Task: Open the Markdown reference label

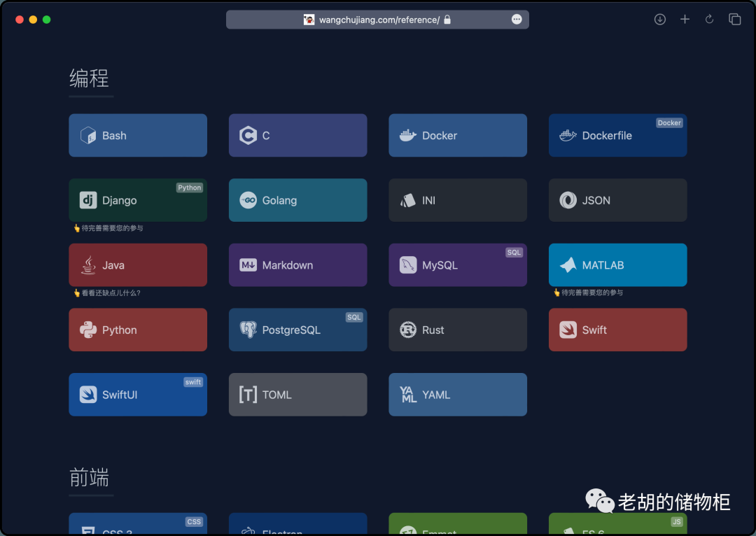Action: [x=288, y=265]
